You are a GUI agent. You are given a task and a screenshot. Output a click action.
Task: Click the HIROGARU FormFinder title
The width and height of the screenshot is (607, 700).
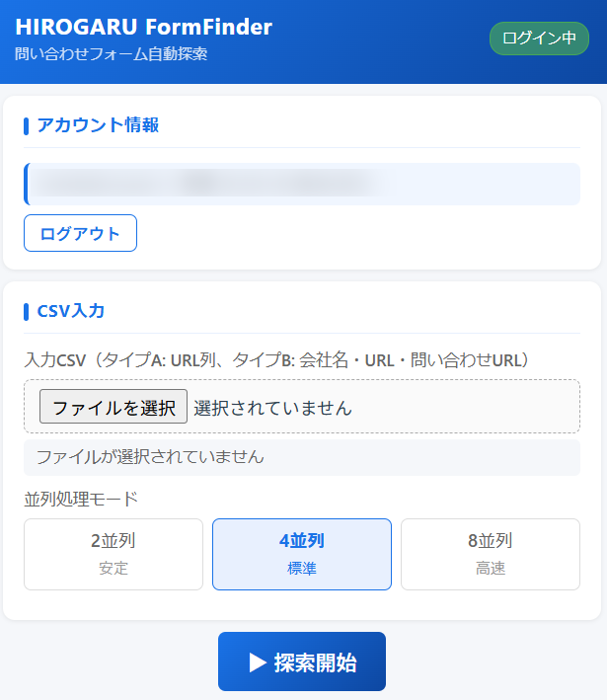click(143, 27)
